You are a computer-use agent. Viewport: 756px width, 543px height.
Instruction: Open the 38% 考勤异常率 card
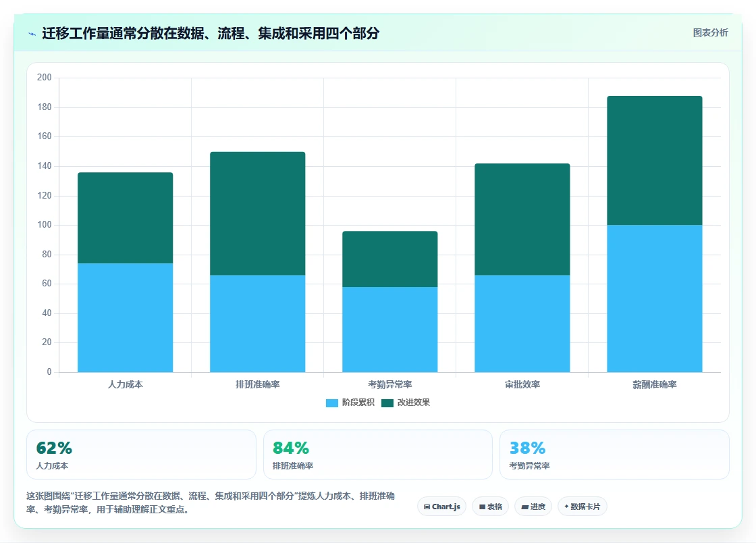614,455
